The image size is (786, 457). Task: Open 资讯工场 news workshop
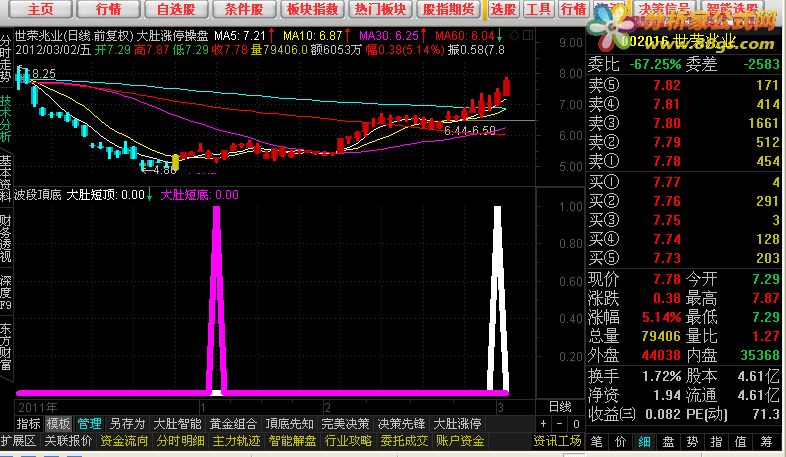click(557, 441)
